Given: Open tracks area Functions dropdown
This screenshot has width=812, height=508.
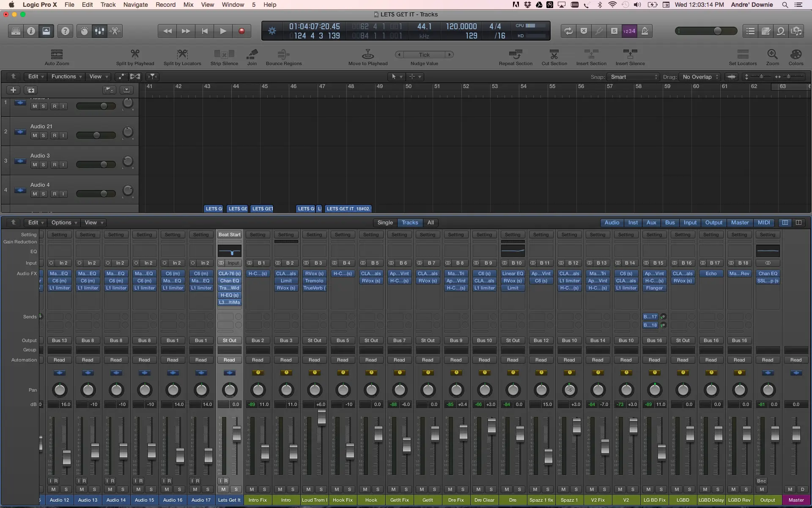Looking at the screenshot, I should point(66,77).
